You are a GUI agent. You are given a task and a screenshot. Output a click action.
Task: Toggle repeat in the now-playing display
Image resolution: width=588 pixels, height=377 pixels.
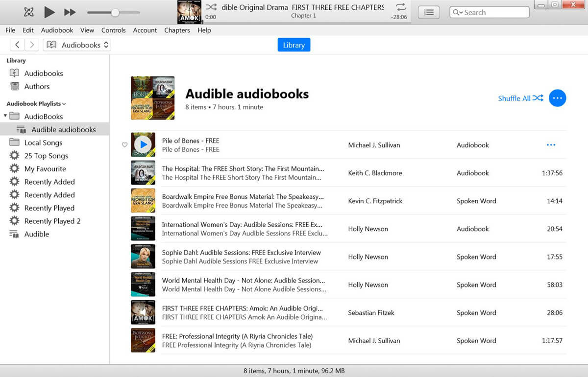[401, 7]
